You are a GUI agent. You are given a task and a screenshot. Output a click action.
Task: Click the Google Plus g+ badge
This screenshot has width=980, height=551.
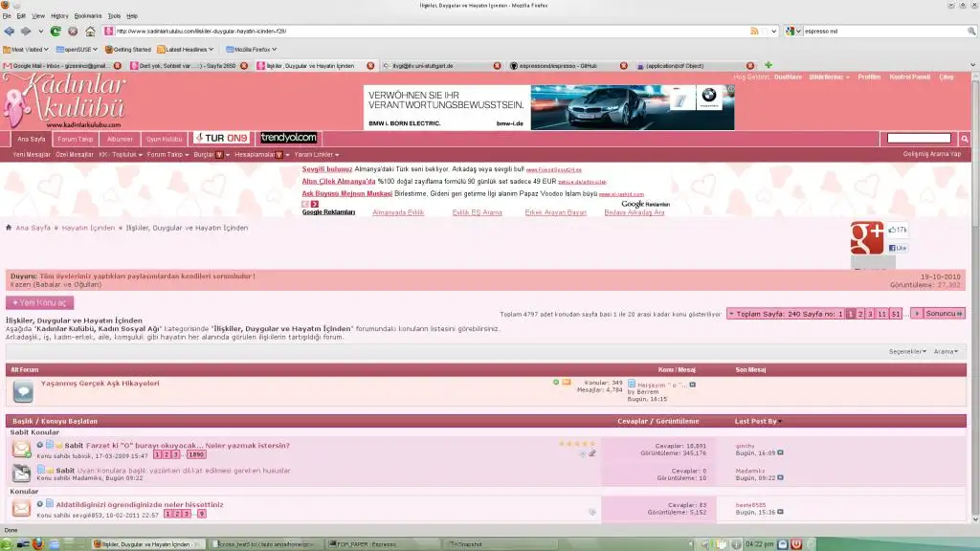(x=867, y=238)
